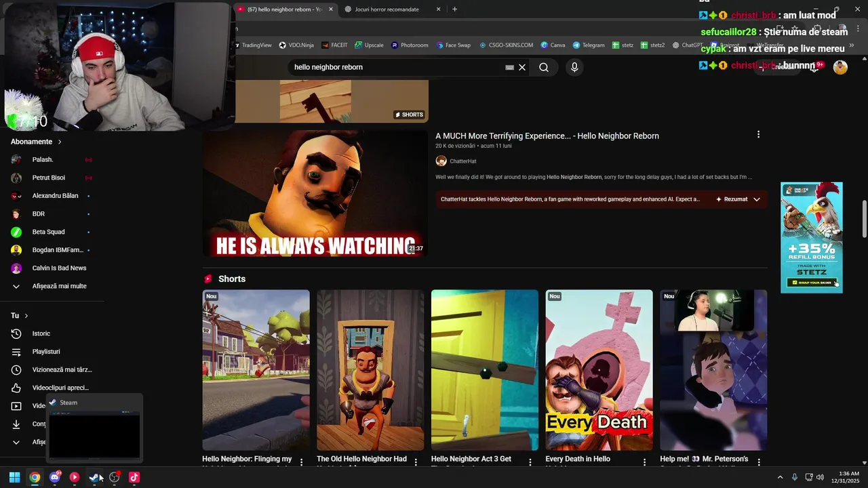Screen dimensions: 868x488
Task: Expand the Tu section arrow
Action: pyautogui.click(x=26, y=316)
